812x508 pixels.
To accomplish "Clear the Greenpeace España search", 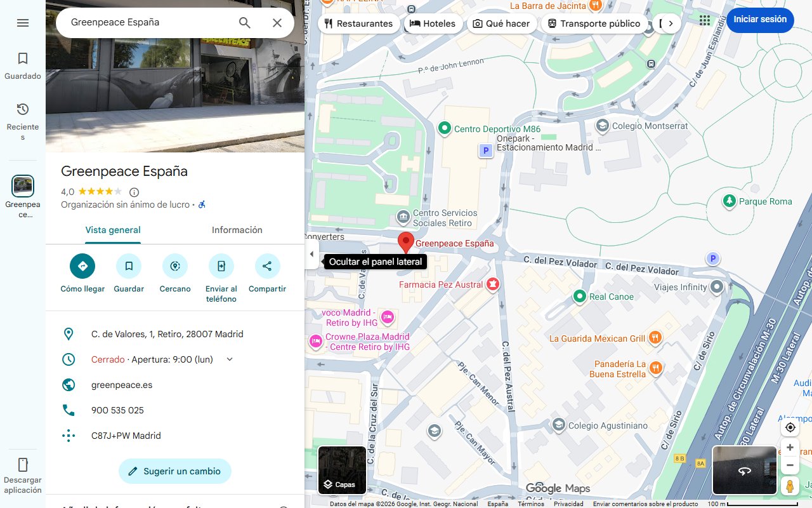I will [x=277, y=23].
